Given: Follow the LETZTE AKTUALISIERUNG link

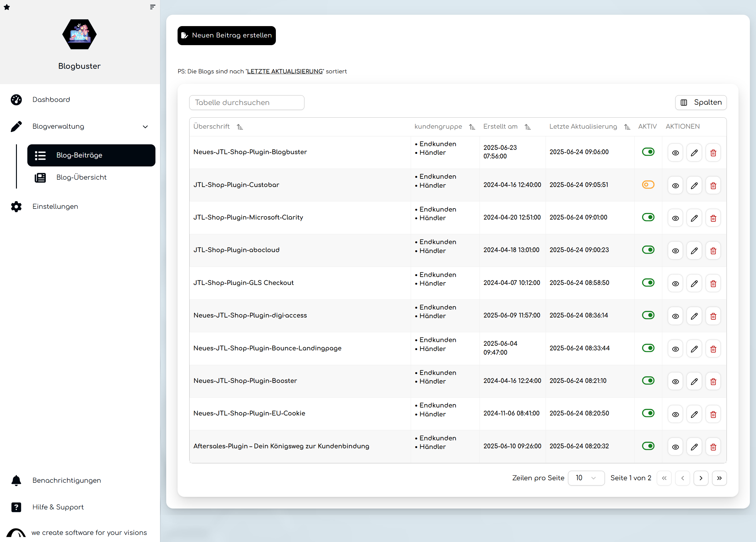Looking at the screenshot, I should [x=285, y=71].
